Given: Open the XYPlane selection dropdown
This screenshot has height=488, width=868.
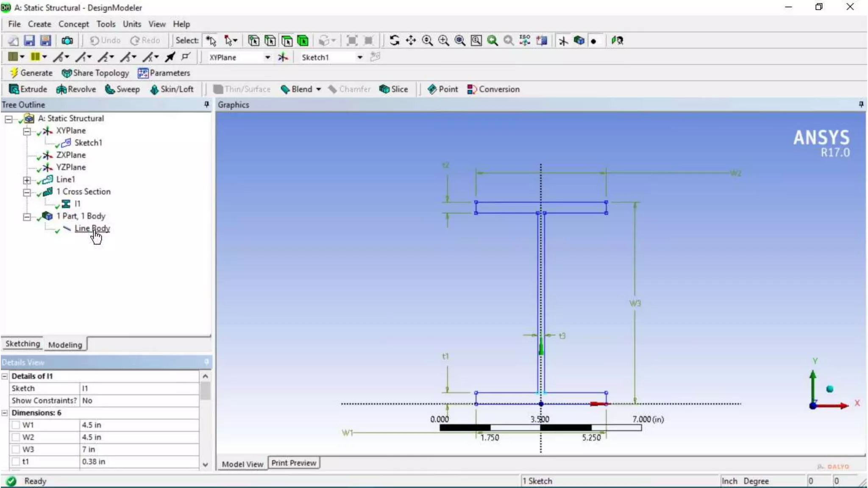Looking at the screenshot, I should click(x=267, y=57).
